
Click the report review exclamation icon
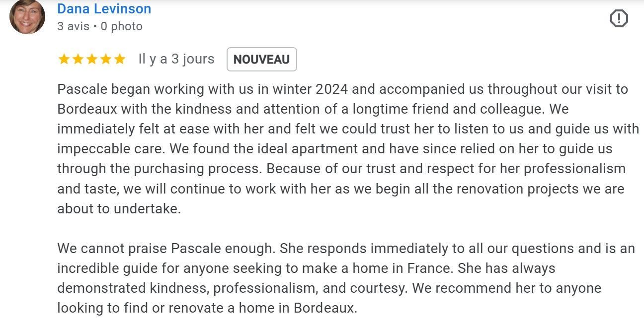619,19
